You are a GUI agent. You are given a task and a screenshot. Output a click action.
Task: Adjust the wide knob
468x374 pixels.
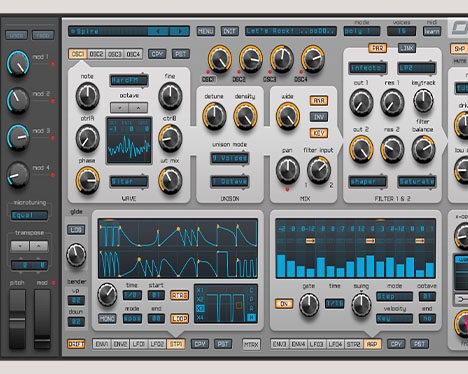[288, 116]
